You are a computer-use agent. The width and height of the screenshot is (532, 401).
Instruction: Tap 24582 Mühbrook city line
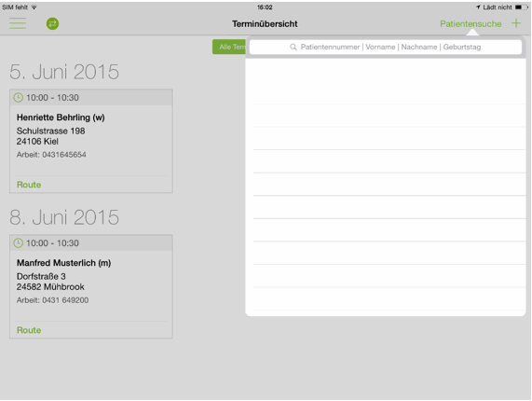(x=50, y=287)
